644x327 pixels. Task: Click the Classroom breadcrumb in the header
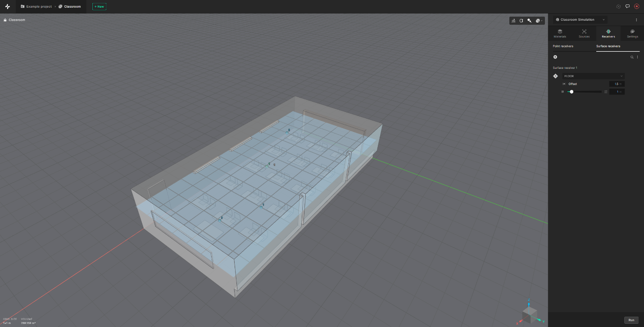click(x=70, y=7)
